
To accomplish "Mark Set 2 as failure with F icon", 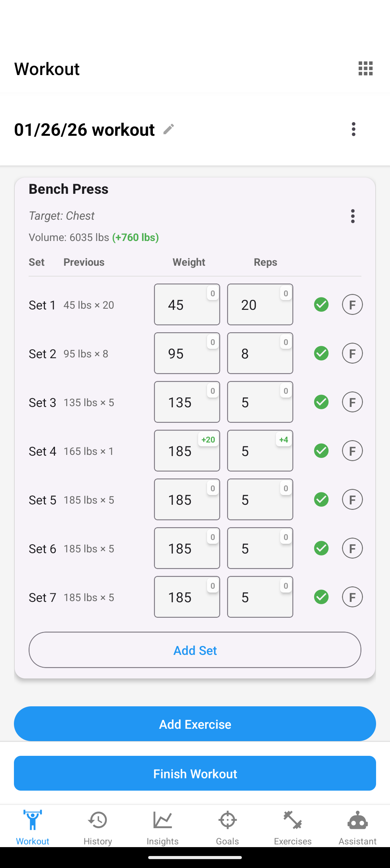I will pos(352,353).
